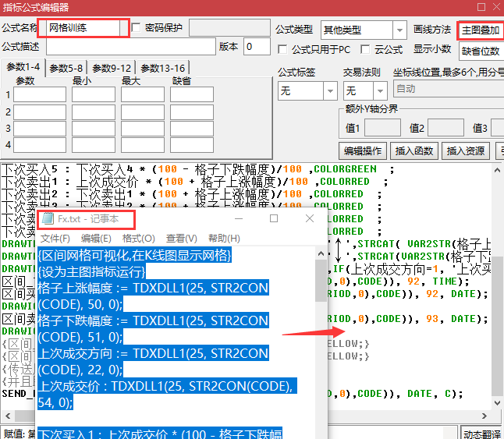Minimize the Fx.txt Notepad window
Image resolution: width=504 pixels, height=439 pixels.
[x=237, y=219]
